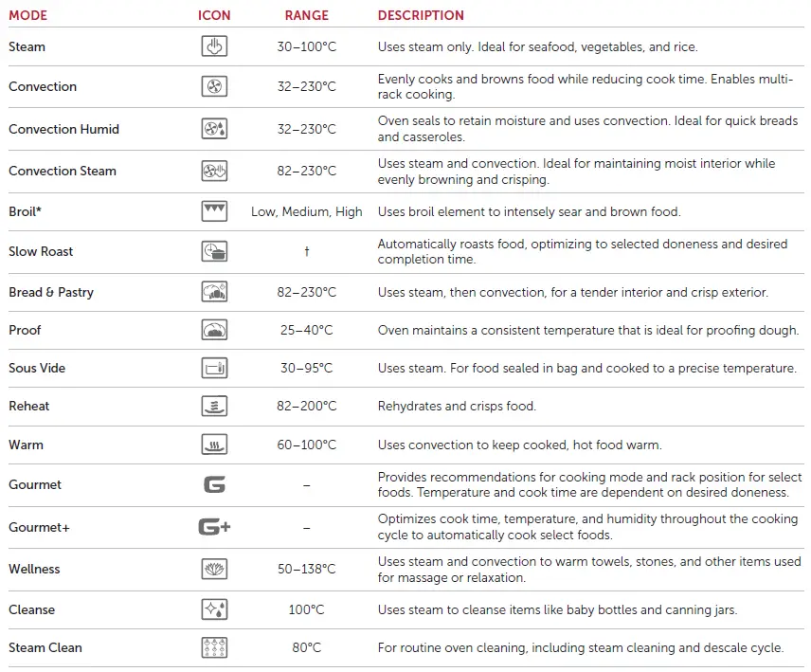Click the Bread & Pastry icon
The width and height of the screenshot is (811, 672).
(214, 292)
